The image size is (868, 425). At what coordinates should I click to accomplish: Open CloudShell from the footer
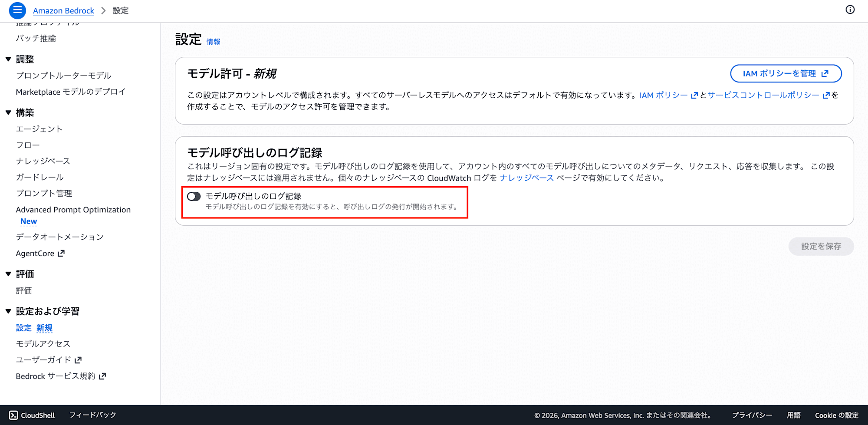[x=32, y=415]
